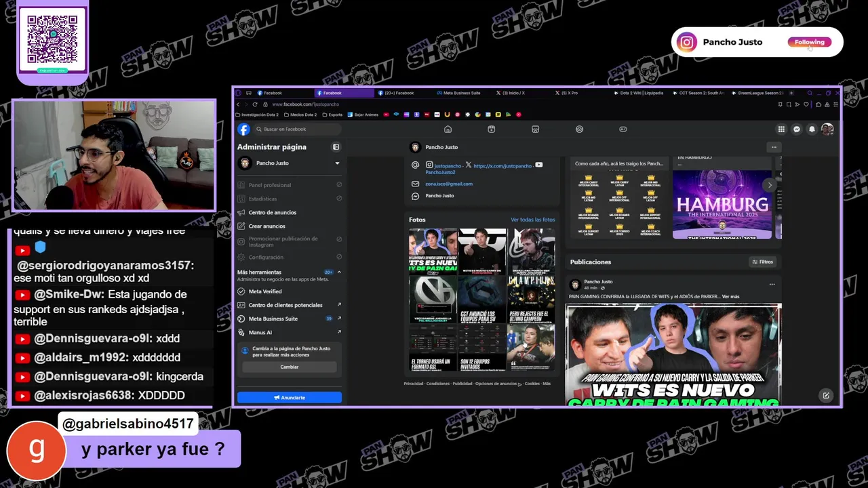Open the Facebook menu grid icon

781,129
